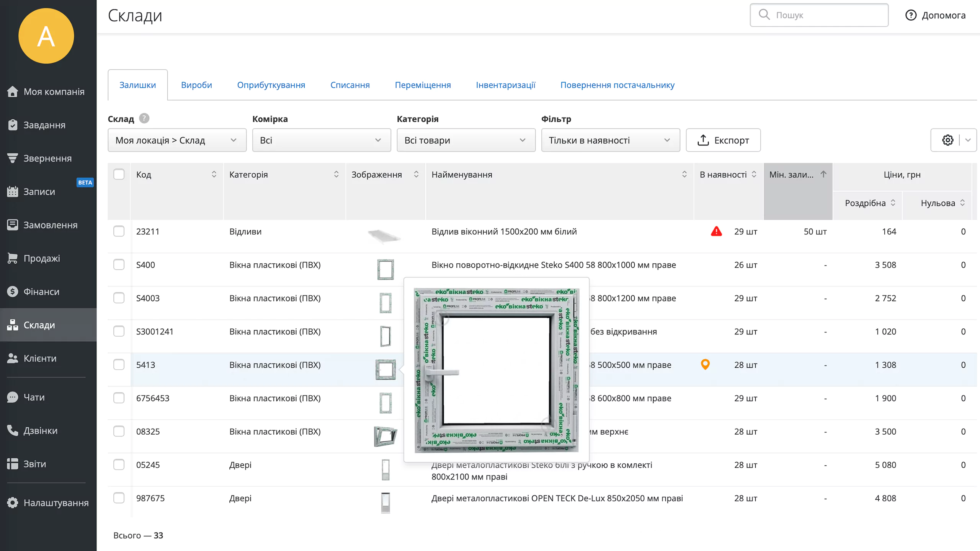Select checkbox for item 08325
Image resolution: width=980 pixels, height=551 pixels.
coord(119,431)
